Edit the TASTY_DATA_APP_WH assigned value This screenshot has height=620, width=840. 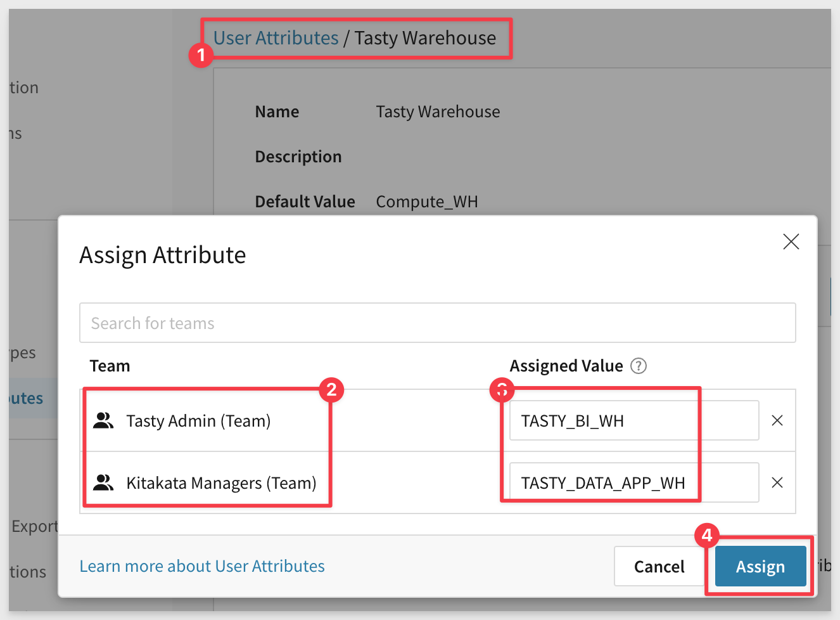pos(633,482)
